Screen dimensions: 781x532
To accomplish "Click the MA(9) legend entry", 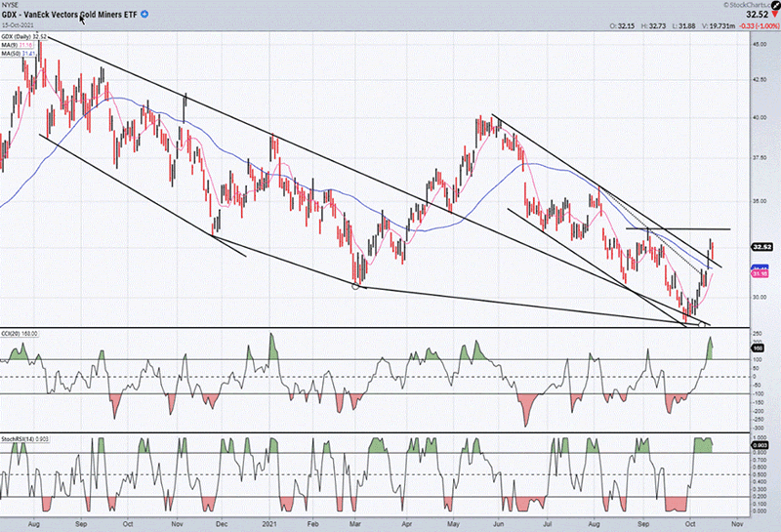I will tap(18, 45).
